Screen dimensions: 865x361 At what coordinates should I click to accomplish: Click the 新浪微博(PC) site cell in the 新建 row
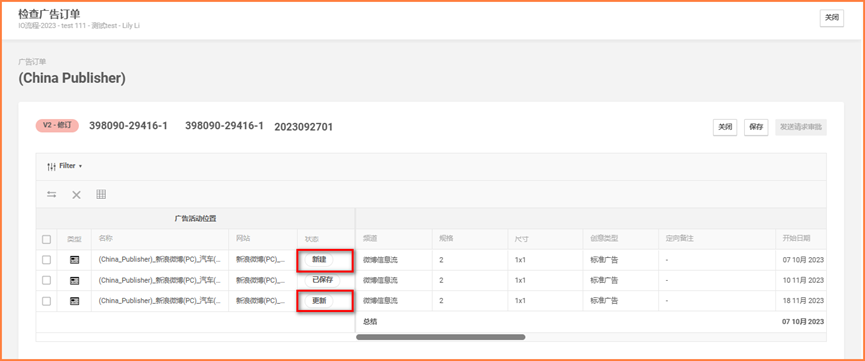click(261, 259)
